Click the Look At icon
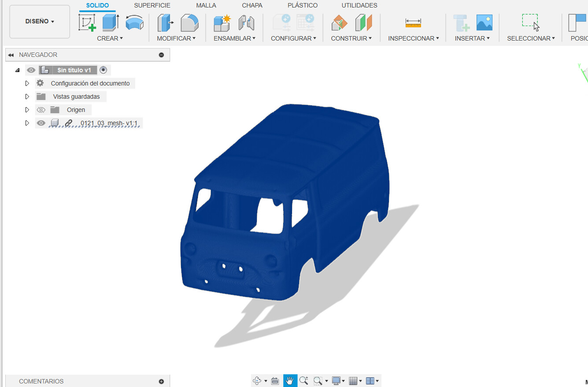Viewport: 588px width, 387px height. tap(275, 381)
